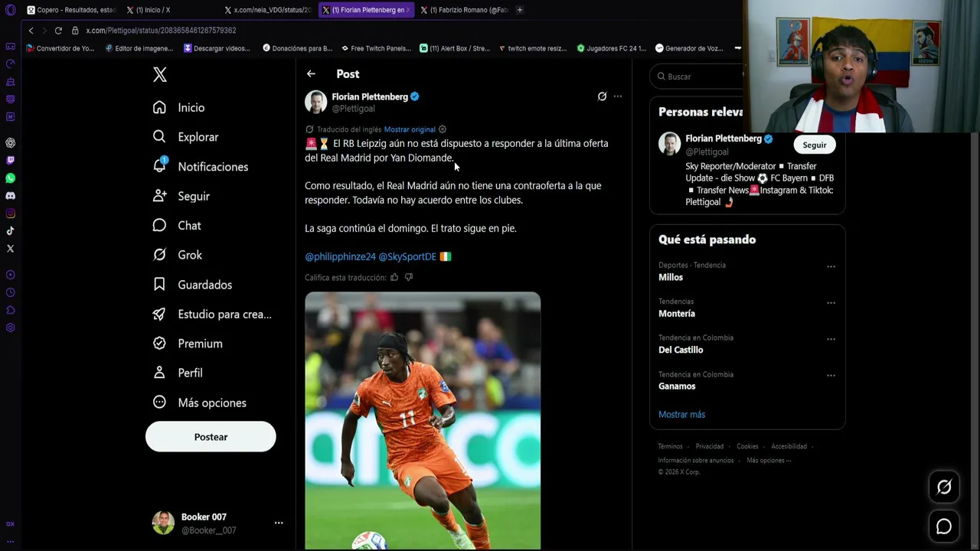The height and width of the screenshot is (551, 980).
Task: Return to previous view with Post back arrow
Action: click(x=311, y=74)
